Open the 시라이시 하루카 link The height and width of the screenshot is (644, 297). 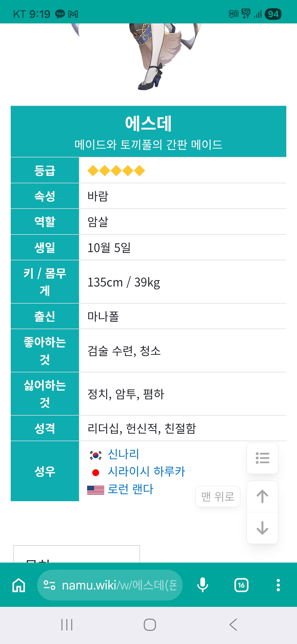pyautogui.click(x=146, y=471)
